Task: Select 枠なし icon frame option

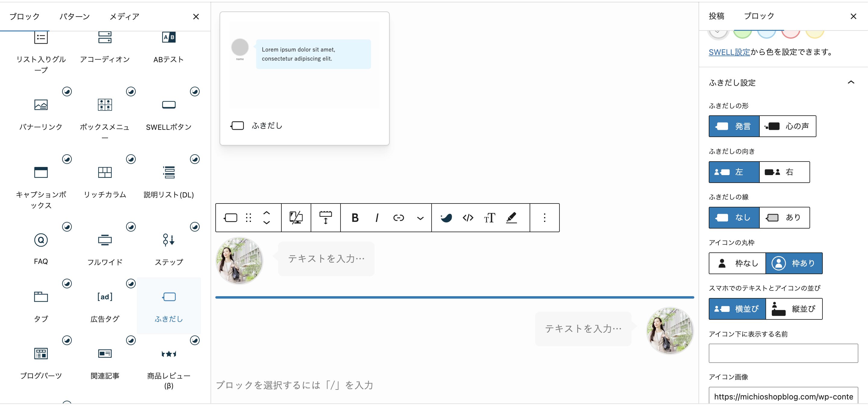Action: coord(737,263)
